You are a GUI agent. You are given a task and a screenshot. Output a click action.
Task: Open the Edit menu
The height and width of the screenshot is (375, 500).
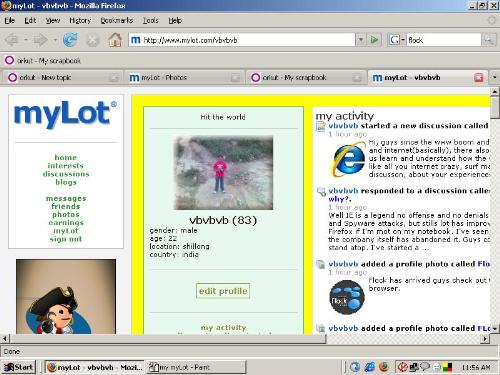point(30,21)
